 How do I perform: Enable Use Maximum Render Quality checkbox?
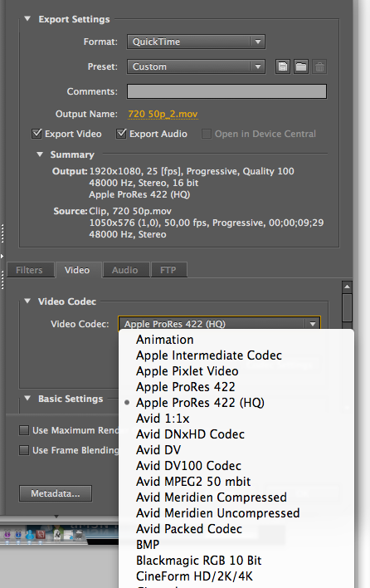(x=24, y=430)
